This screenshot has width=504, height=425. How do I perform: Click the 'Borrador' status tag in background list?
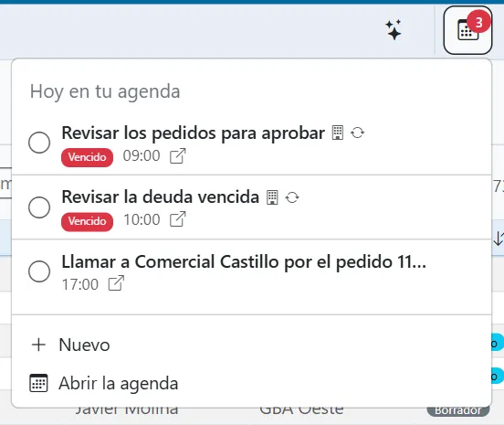point(458,409)
